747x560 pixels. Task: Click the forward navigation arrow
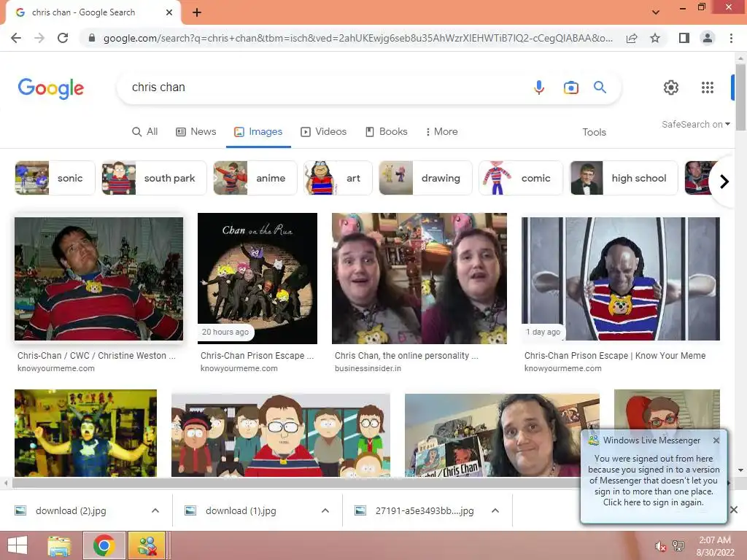(39, 38)
